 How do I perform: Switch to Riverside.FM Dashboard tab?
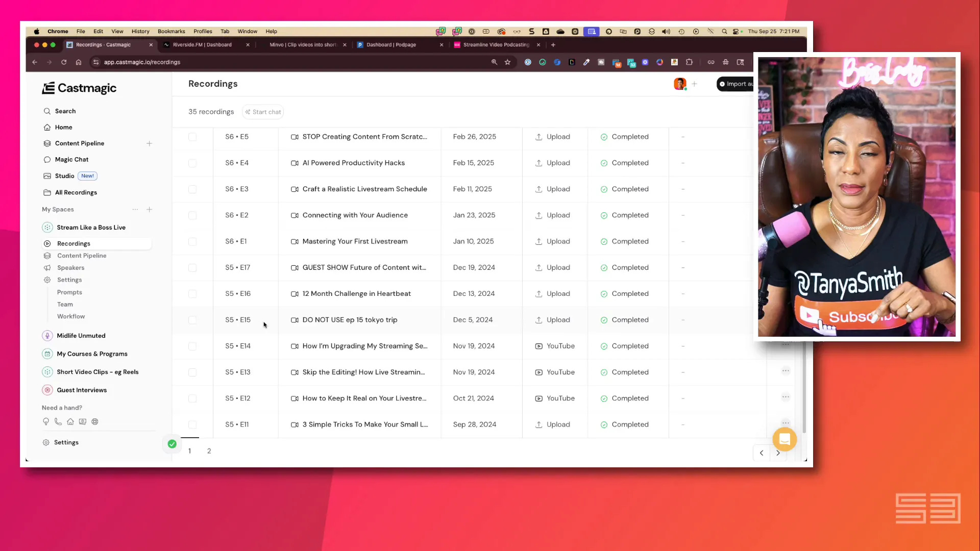point(202,45)
